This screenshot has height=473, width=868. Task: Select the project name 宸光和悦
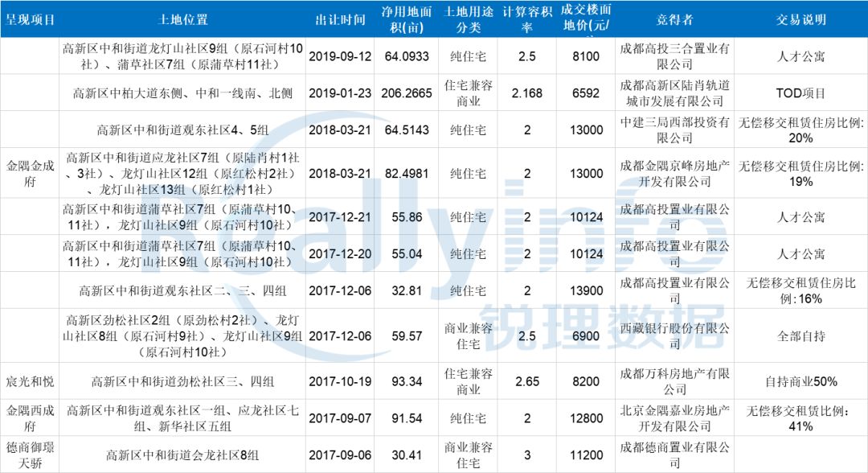(x=30, y=381)
